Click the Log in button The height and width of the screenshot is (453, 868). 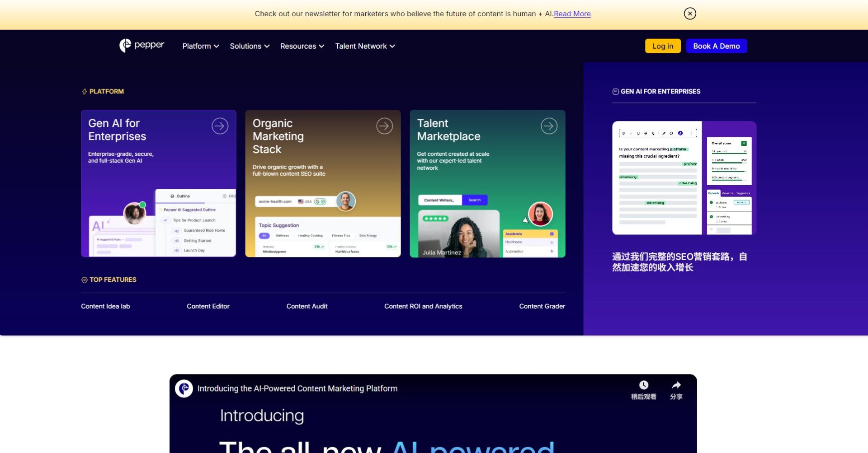coord(662,46)
